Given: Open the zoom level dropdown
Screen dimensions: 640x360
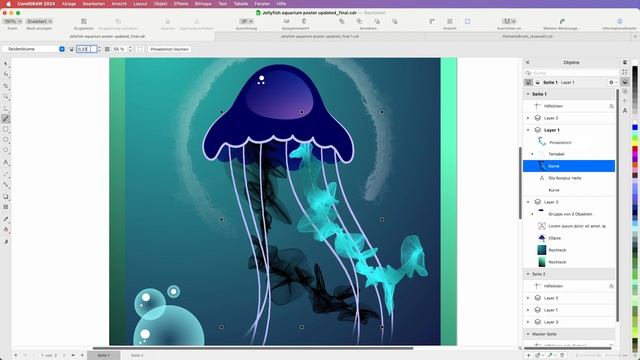Looking at the screenshot, I should pos(12,21).
